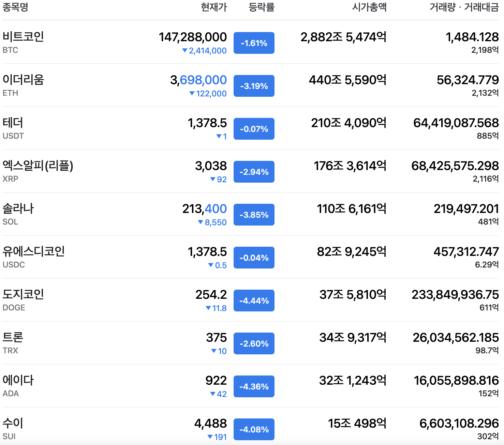Open the 테더 coin name
504x445 pixels.
(x=13, y=122)
